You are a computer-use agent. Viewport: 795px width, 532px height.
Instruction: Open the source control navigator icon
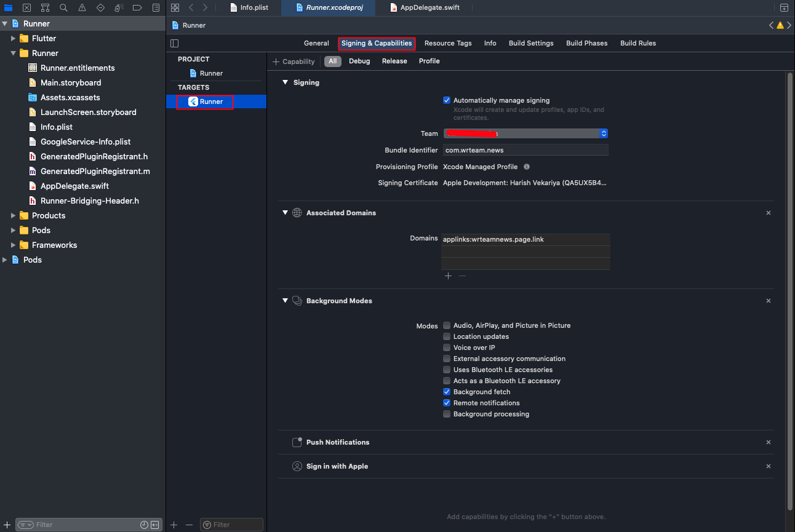coord(26,8)
